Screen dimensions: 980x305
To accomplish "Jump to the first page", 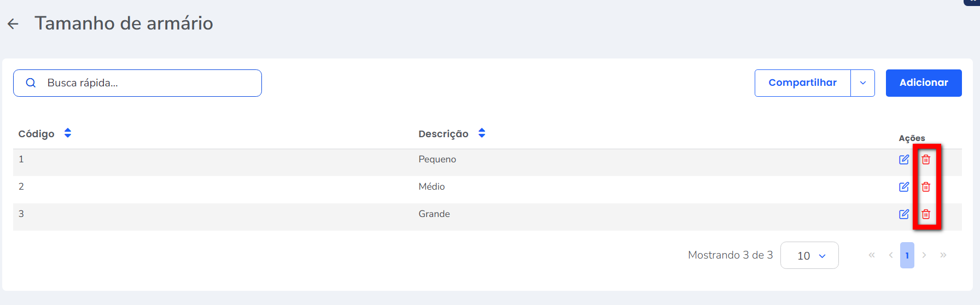I will tap(872, 255).
